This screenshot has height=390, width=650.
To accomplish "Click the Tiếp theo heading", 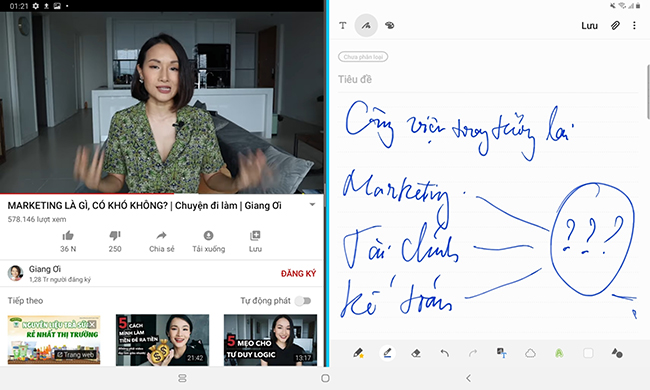I will [x=25, y=301].
